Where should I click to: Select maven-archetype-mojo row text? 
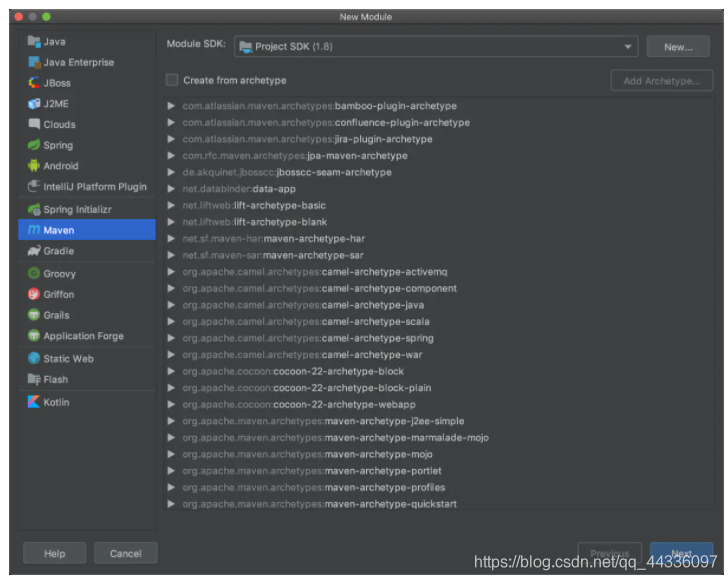(307, 454)
